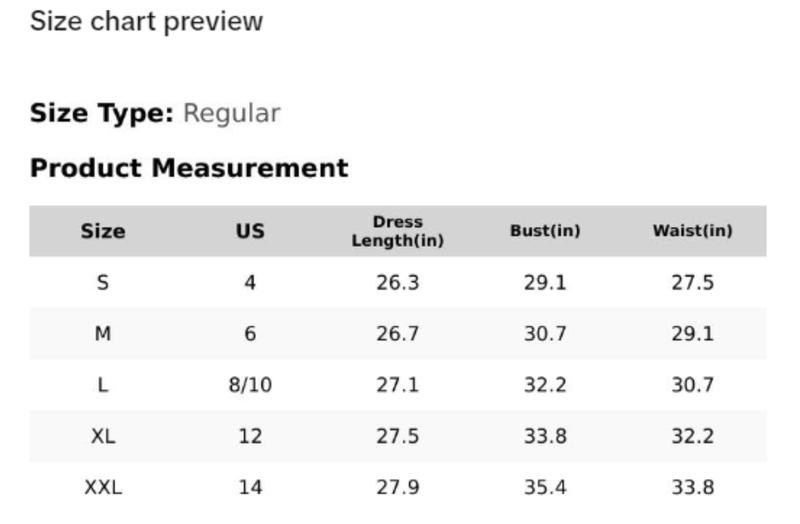Click the 8/10 US size cell

(250, 385)
